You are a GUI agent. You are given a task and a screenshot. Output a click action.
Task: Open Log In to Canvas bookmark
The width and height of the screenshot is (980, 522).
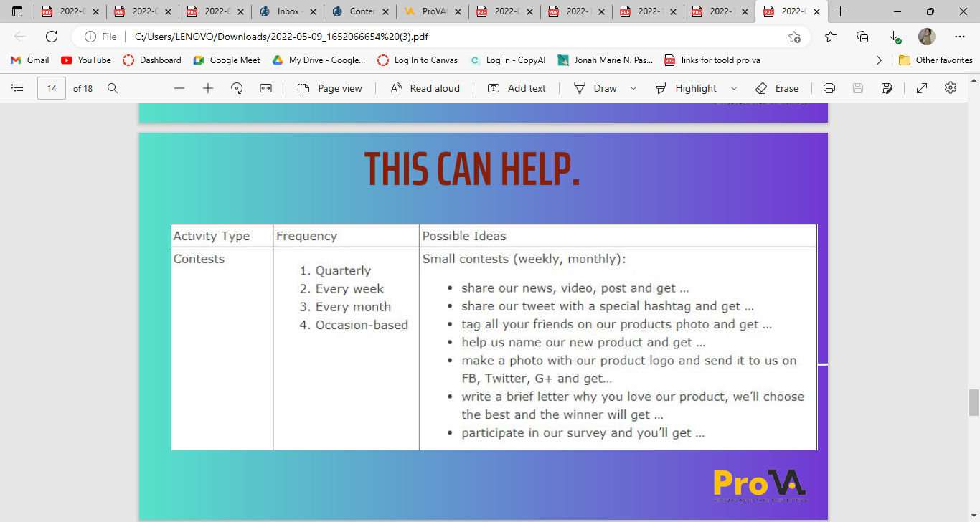coord(418,60)
